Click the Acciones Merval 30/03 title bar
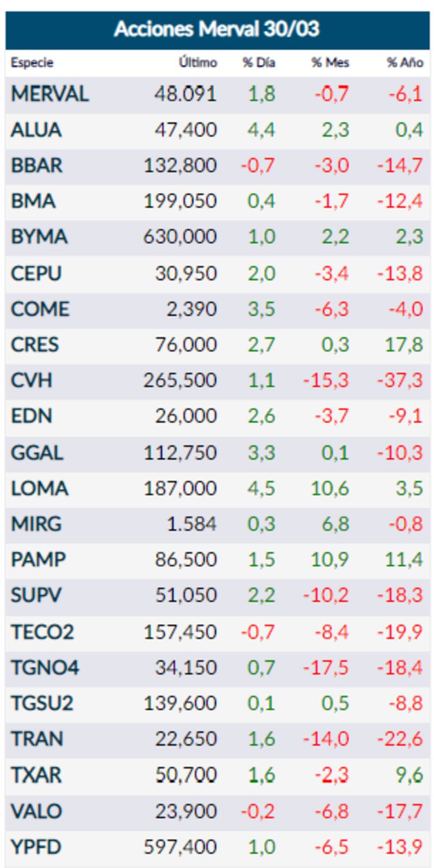 click(x=217, y=29)
